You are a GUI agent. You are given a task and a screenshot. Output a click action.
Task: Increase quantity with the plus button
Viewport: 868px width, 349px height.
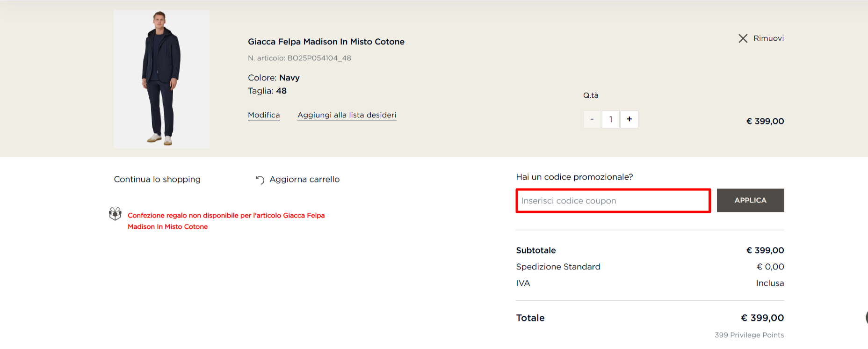(x=629, y=119)
